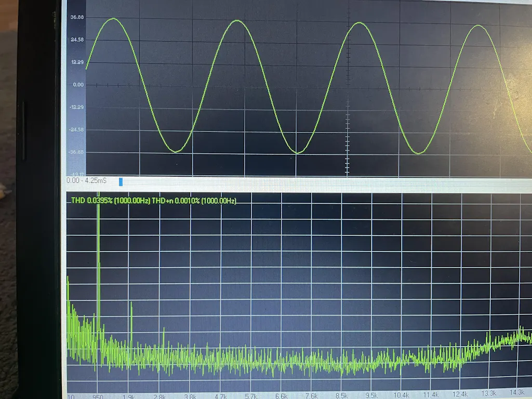Select the positive 12.29 amplitude axis label
The image size is (532, 399).
77,62
